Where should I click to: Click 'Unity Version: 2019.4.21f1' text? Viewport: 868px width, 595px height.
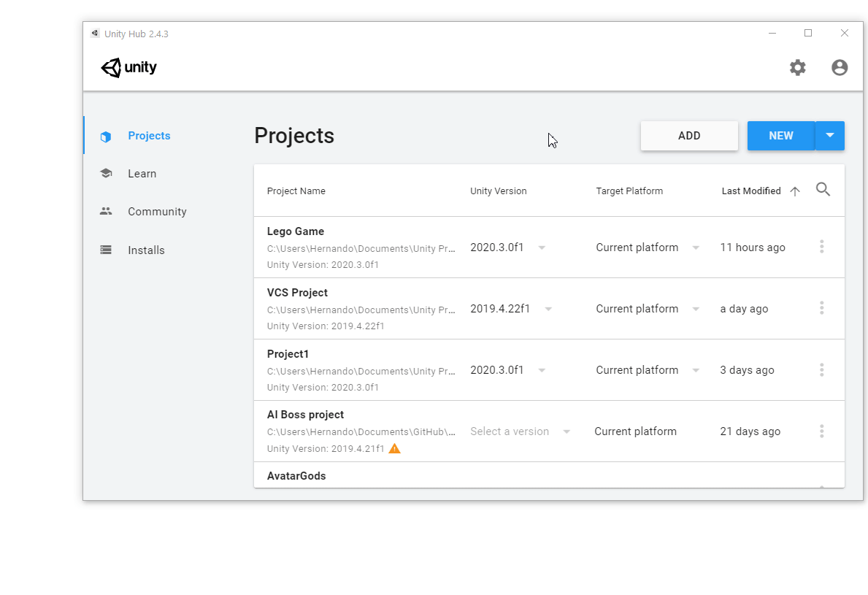coord(326,449)
